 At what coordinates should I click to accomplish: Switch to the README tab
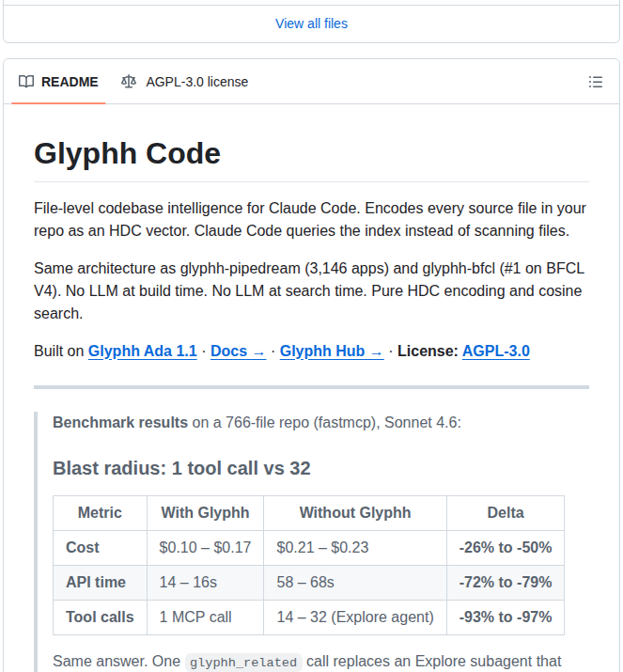[x=58, y=82]
